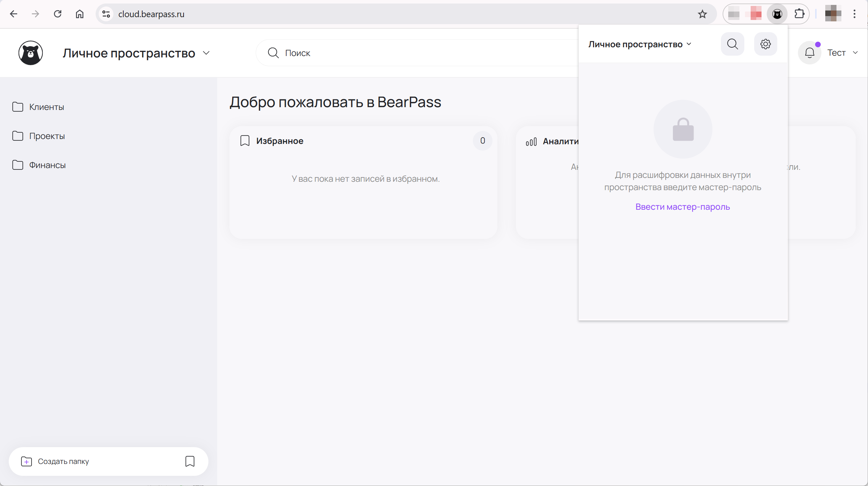Click Ввести мастер-пароль link

[682, 207]
